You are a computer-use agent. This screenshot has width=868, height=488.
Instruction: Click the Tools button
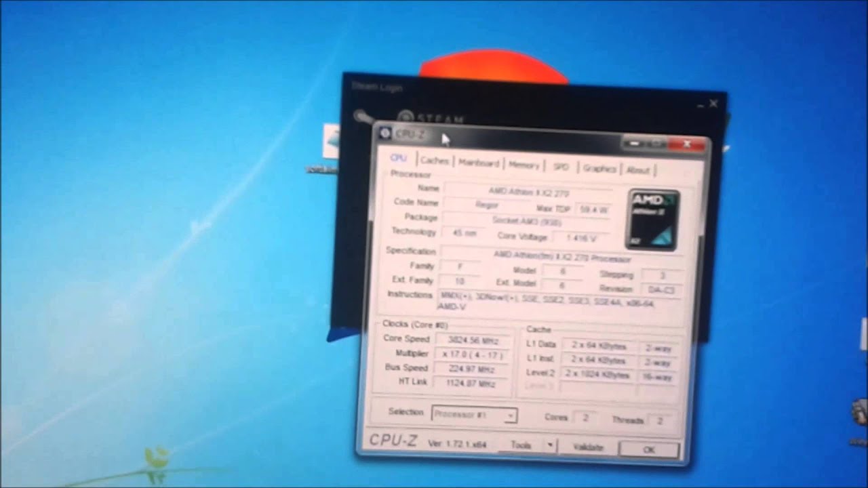click(x=521, y=445)
